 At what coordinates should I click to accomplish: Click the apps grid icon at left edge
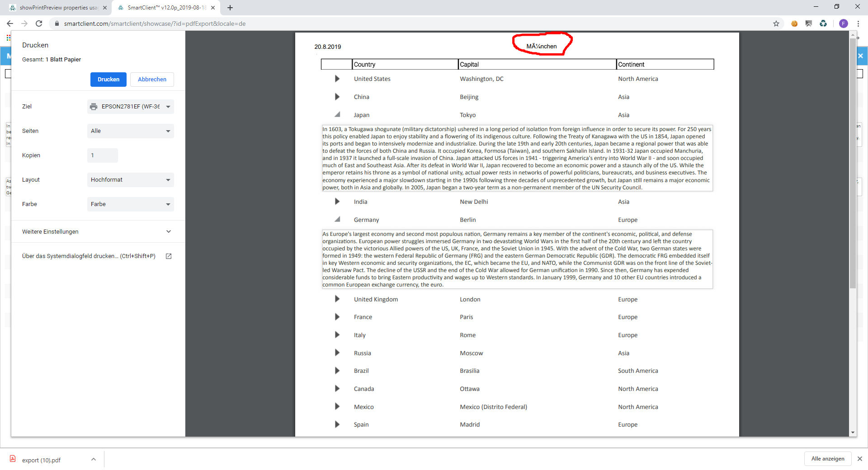point(8,38)
